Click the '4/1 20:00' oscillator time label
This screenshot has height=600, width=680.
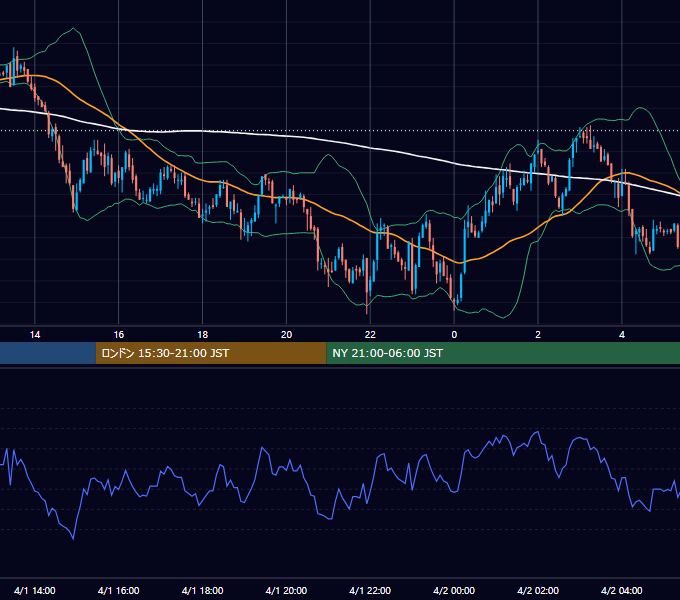[x=286, y=590]
